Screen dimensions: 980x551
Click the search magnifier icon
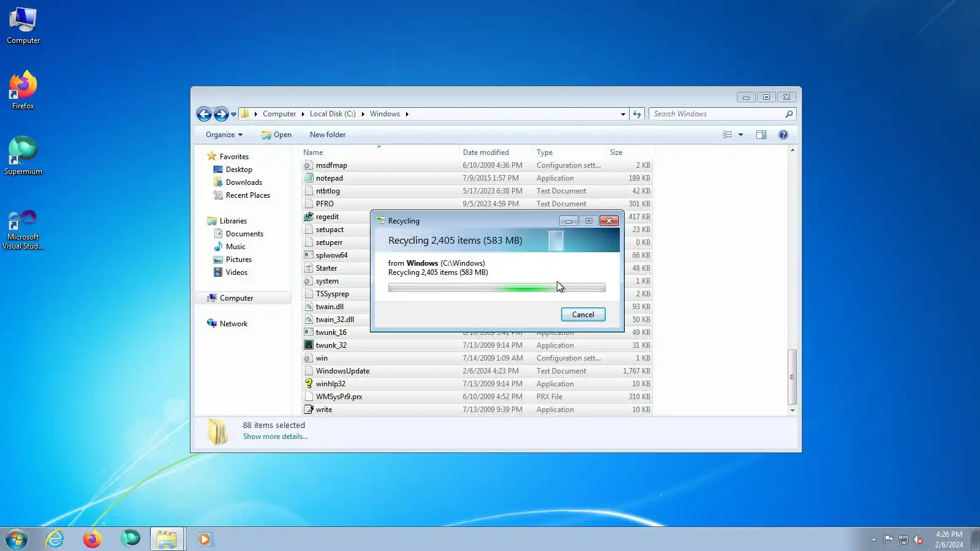click(x=789, y=114)
